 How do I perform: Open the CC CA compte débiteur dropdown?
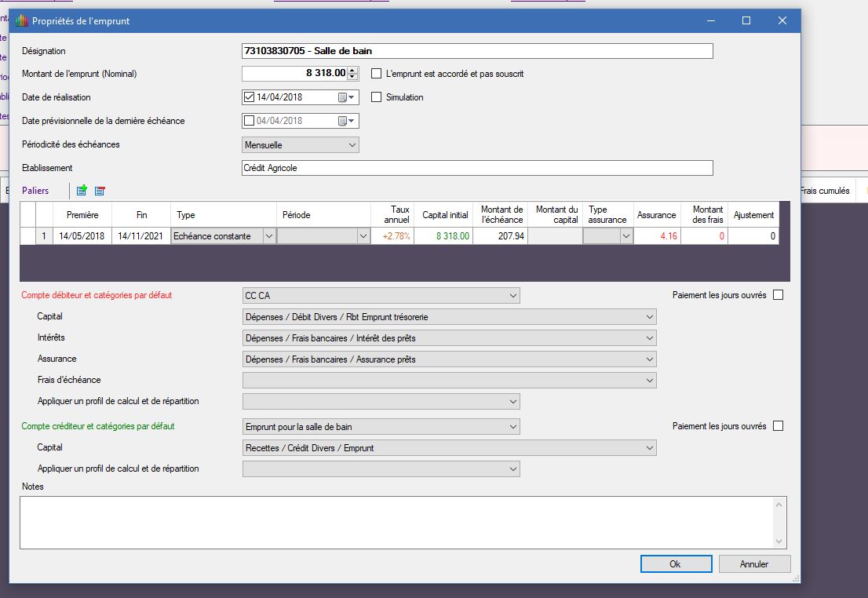(x=512, y=296)
